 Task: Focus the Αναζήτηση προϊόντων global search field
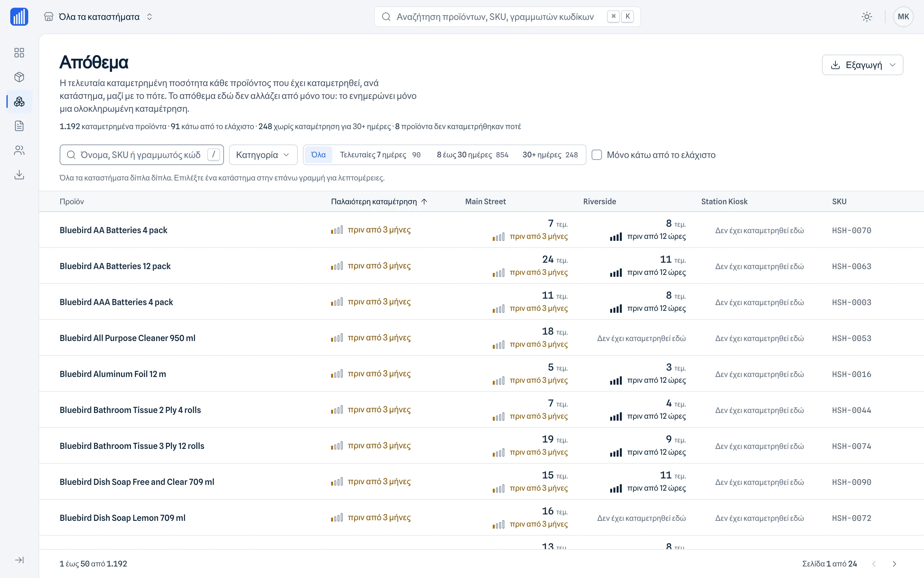(507, 17)
